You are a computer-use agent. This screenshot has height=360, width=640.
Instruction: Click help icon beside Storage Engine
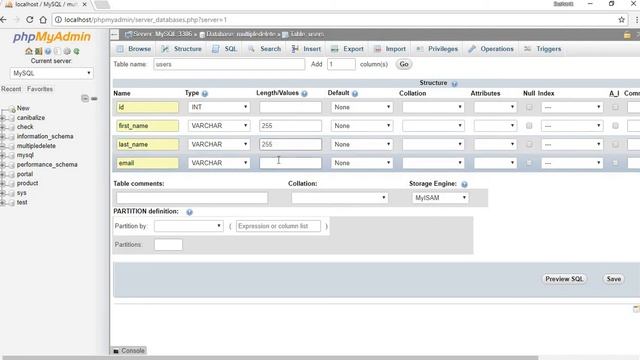464,184
